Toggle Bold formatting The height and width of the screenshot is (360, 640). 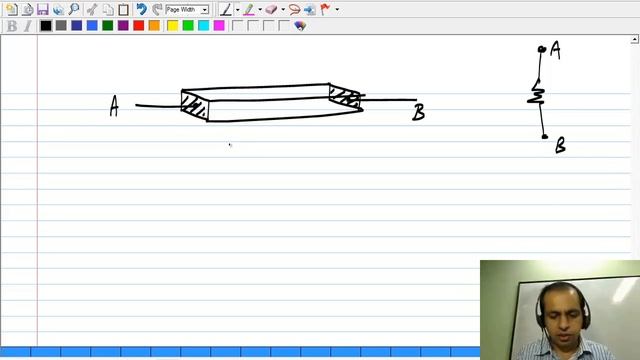click(12, 26)
